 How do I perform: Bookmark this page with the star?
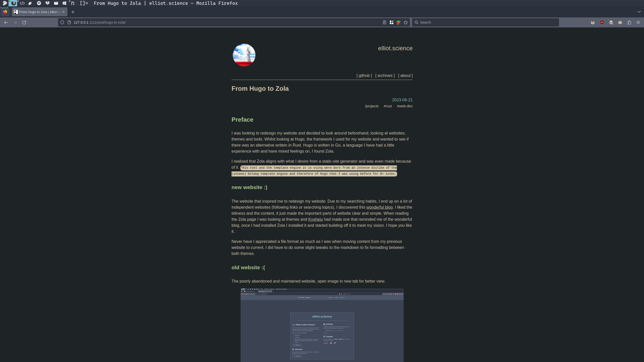[x=405, y=22]
